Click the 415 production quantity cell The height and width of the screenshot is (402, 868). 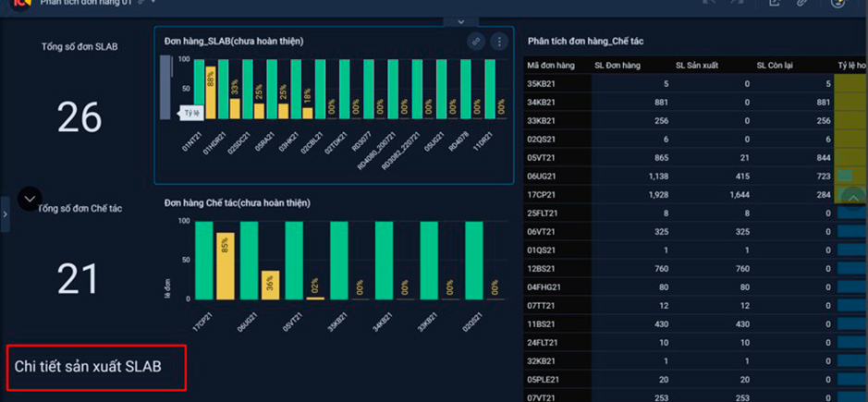point(743,177)
